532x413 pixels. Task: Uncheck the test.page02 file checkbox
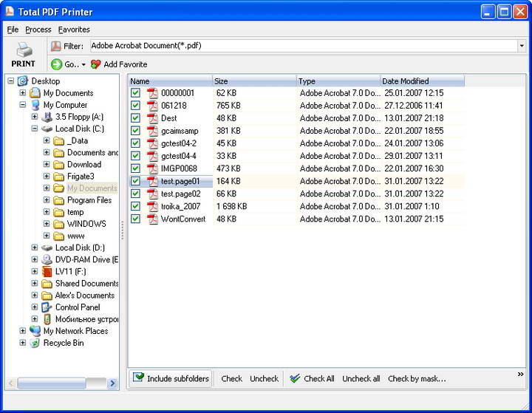point(135,194)
